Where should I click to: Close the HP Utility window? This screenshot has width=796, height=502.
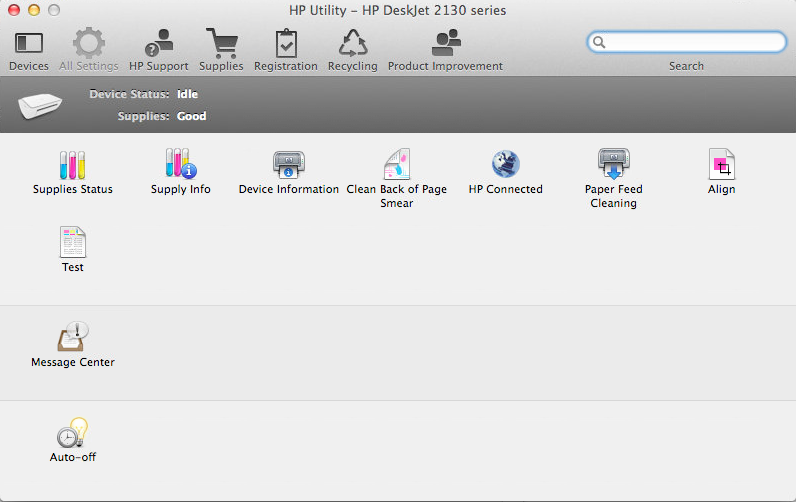pos(14,10)
